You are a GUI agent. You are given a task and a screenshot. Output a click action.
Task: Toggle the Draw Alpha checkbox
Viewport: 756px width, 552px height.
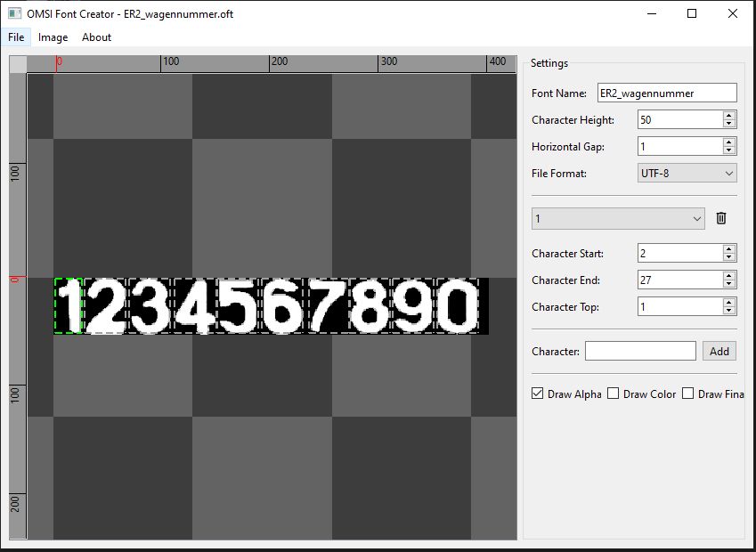(538, 394)
